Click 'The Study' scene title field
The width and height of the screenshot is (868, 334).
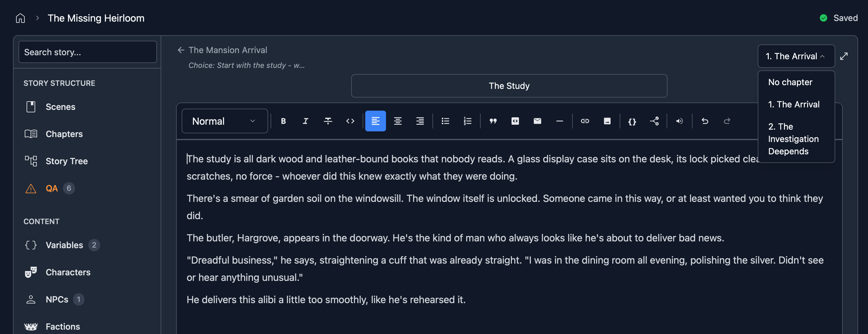pyautogui.click(x=509, y=86)
